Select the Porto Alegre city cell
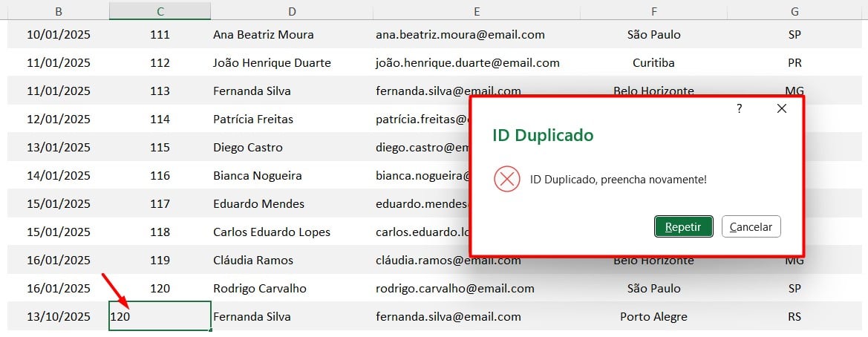Viewport: 868px width, 337px height. point(653,316)
